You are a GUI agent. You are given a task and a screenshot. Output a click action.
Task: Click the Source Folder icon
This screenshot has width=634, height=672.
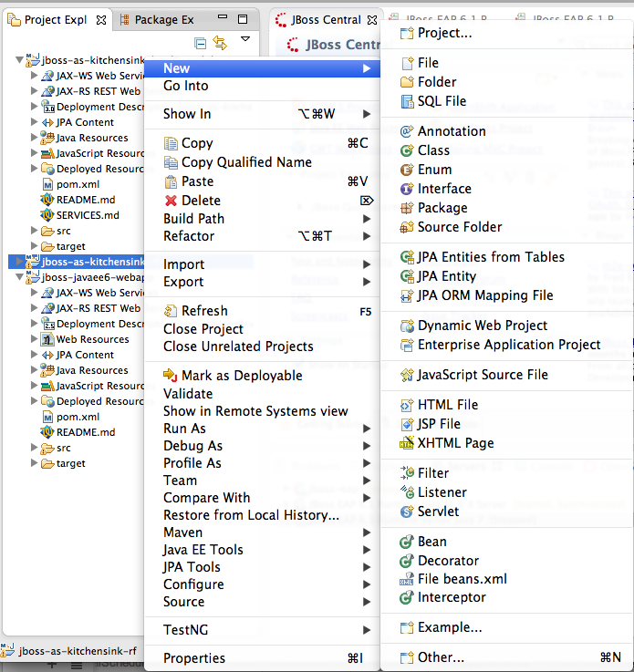407,227
